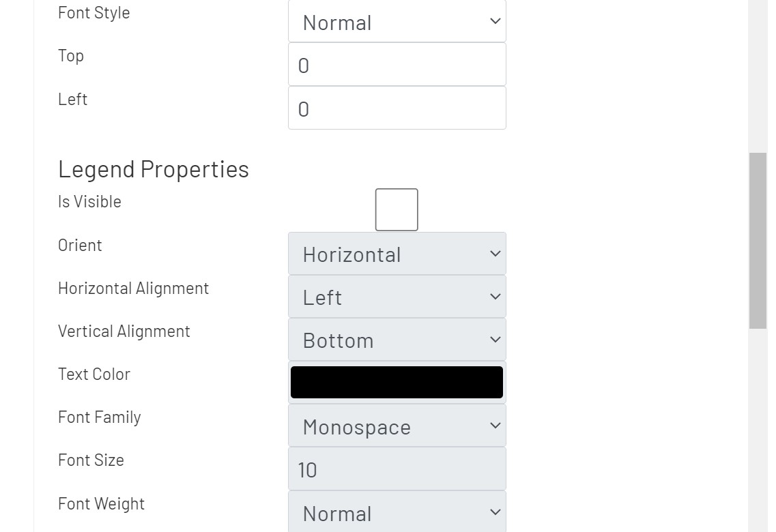Click the Top value input field
This screenshot has width=776, height=532.
397,64
